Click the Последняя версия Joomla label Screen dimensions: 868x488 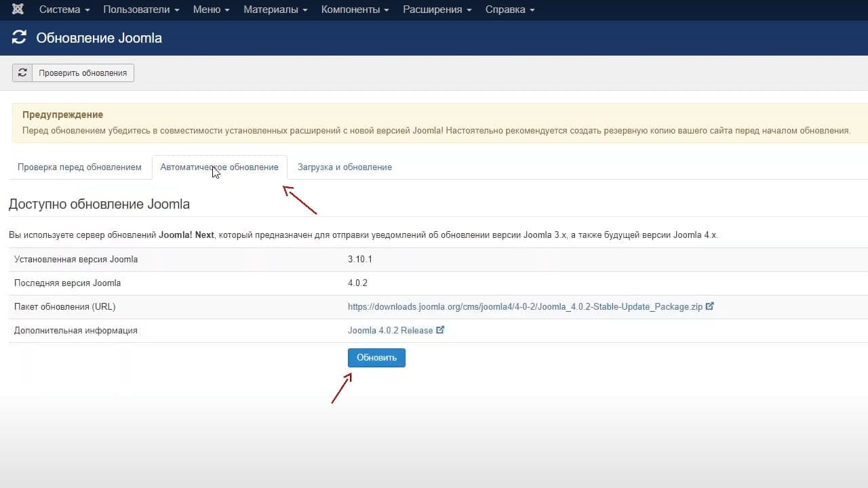click(68, 283)
